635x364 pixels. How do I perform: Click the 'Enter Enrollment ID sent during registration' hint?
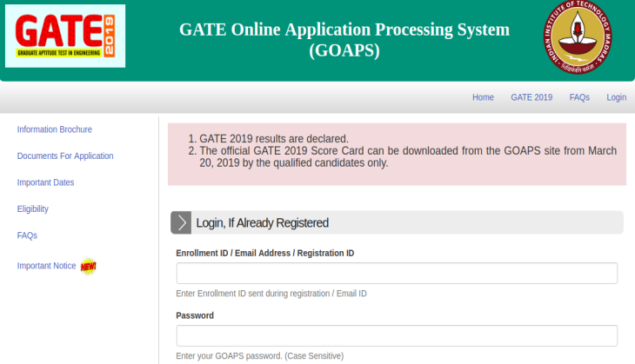(271, 294)
